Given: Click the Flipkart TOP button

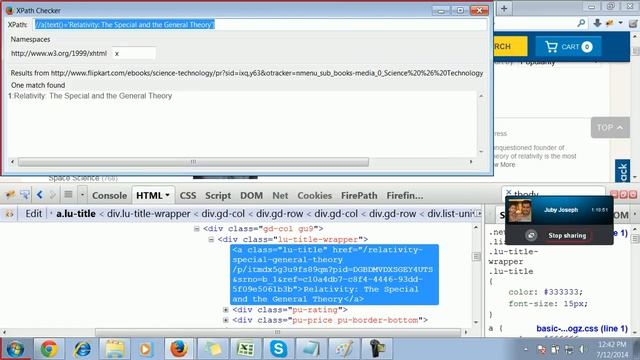Looking at the screenshot, I should (x=610, y=128).
